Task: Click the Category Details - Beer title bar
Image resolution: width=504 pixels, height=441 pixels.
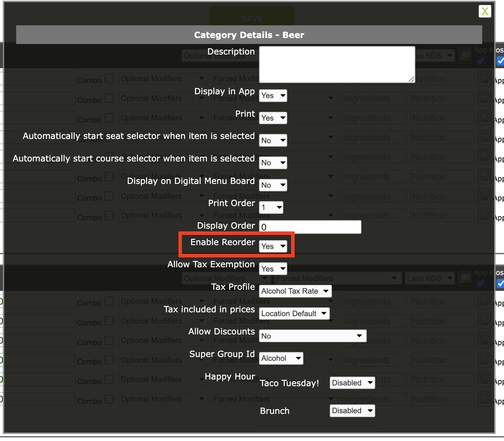Action: 249,35
